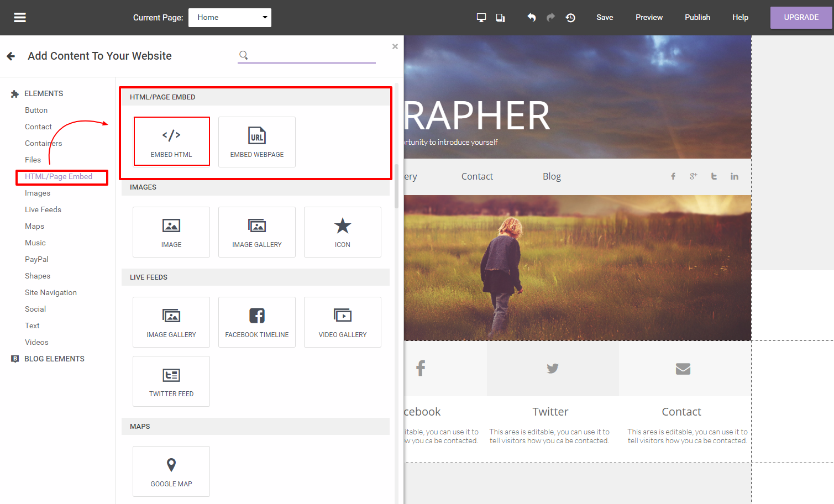Screen dimensions: 834x504
Task: Click the Facebook icon in nav bar
Action: [673, 176]
